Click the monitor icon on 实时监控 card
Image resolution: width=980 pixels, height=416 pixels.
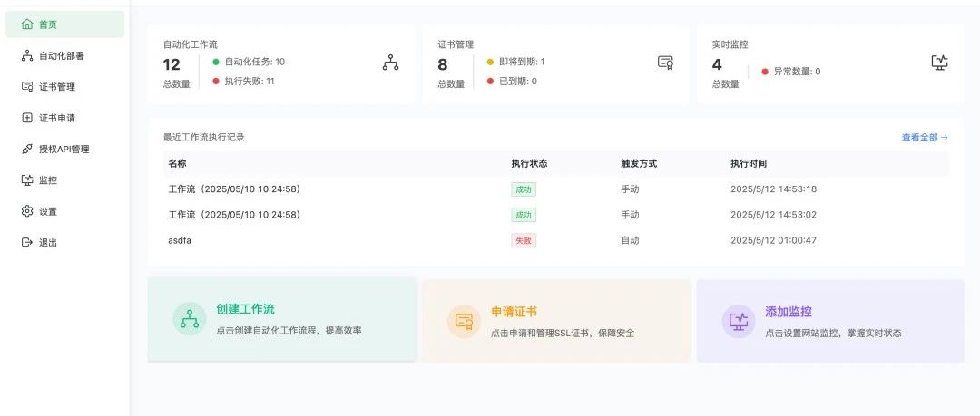tap(939, 63)
